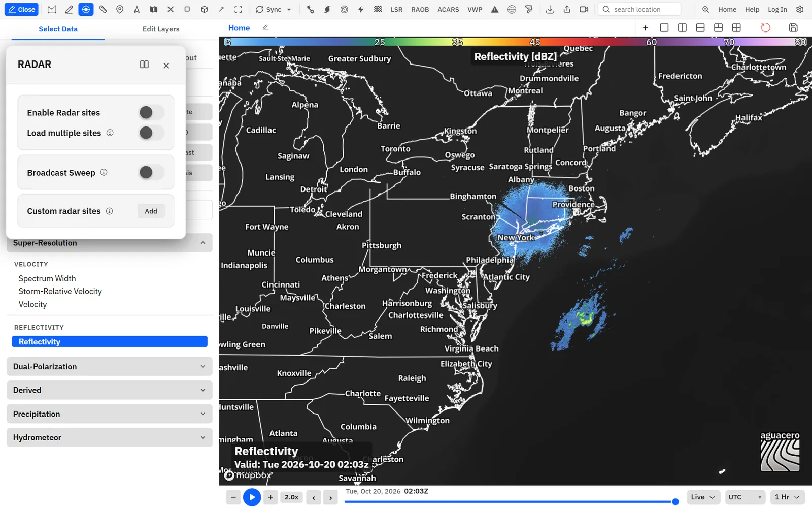Expand the Dual-Polarization section
Image resolution: width=812 pixels, height=508 pixels.
(110, 366)
